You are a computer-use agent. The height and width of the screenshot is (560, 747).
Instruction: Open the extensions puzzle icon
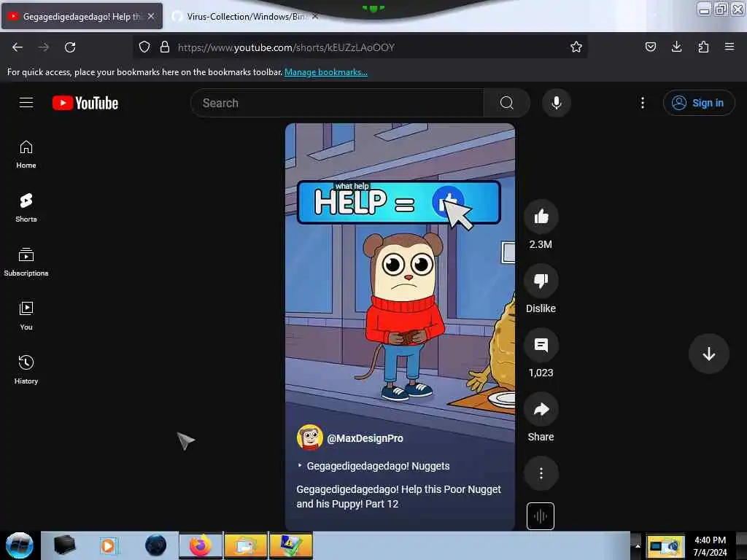[703, 47]
